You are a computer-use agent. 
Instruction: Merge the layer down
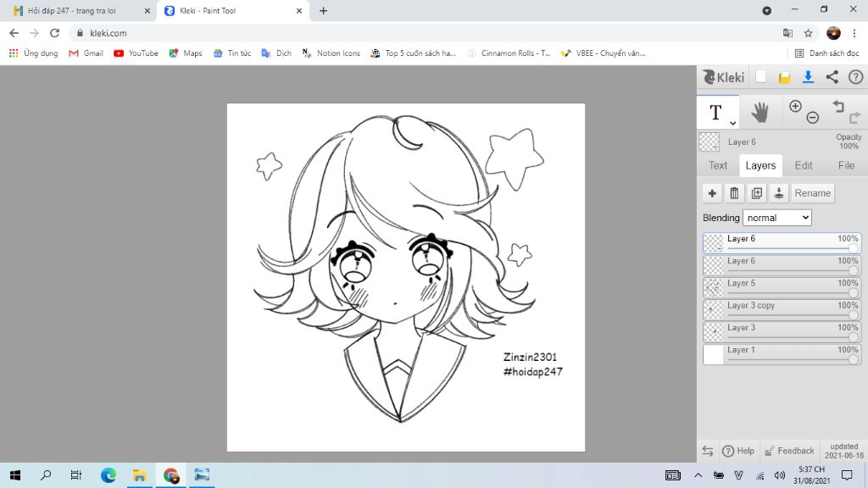tap(779, 193)
